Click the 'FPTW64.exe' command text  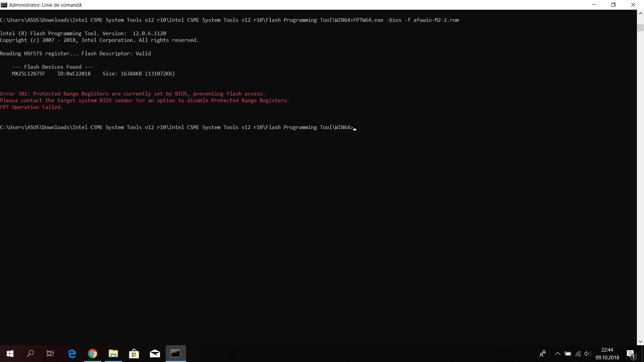[368, 20]
